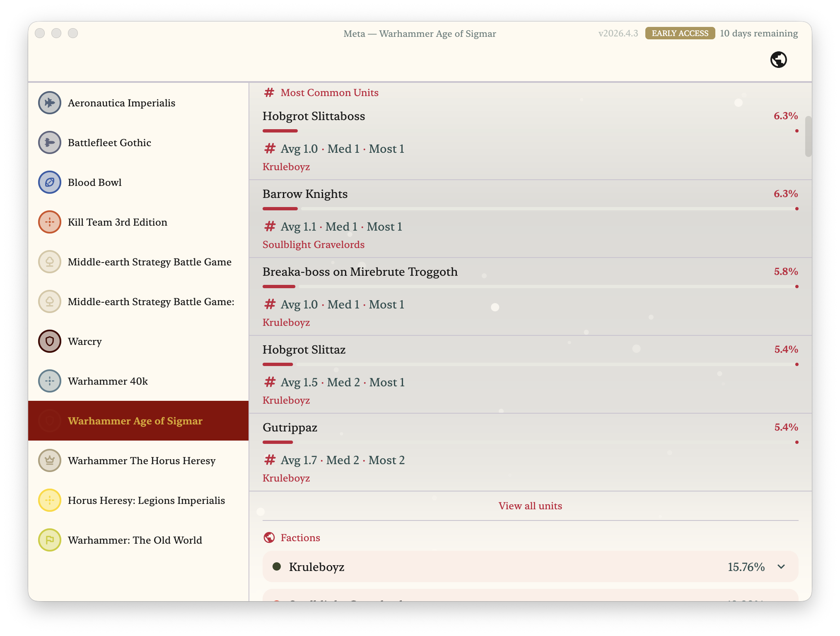
Task: Open Horus Heresy: Legions Imperialis
Action: pyautogui.click(x=146, y=501)
